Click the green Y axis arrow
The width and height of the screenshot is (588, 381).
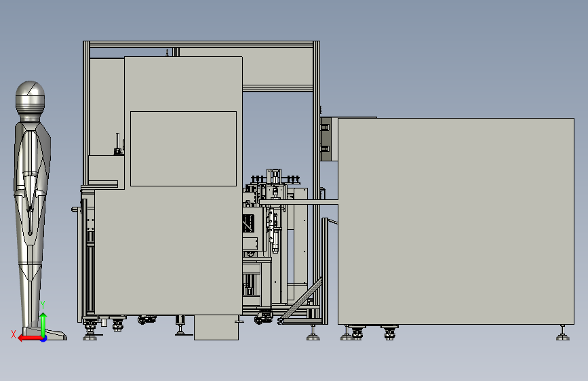(43, 324)
